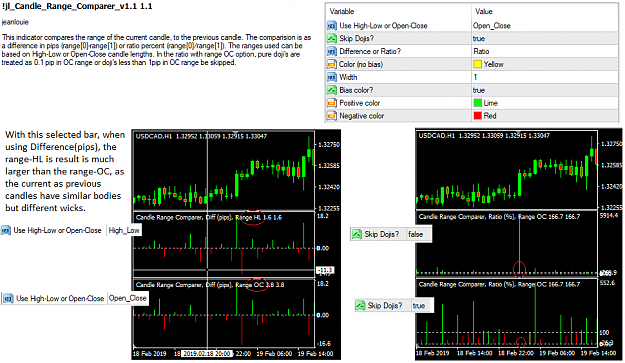
Task: Click the boolean icon beside Bias color?
Action: point(332,90)
